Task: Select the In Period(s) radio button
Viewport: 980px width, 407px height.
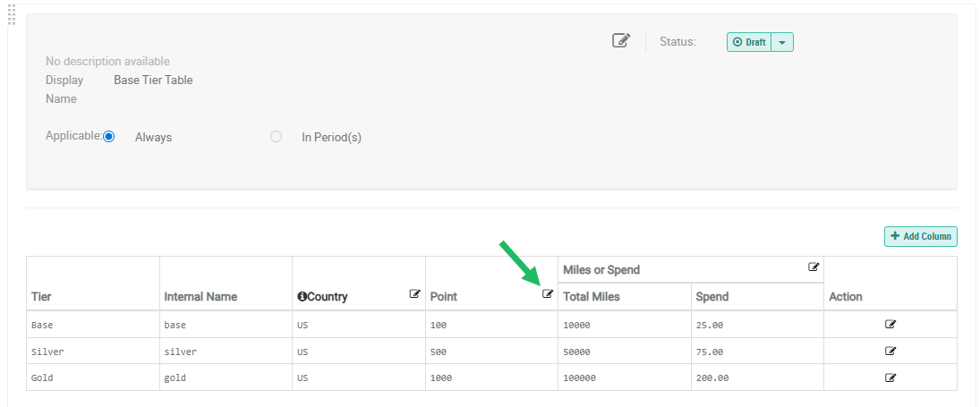Action: click(277, 137)
